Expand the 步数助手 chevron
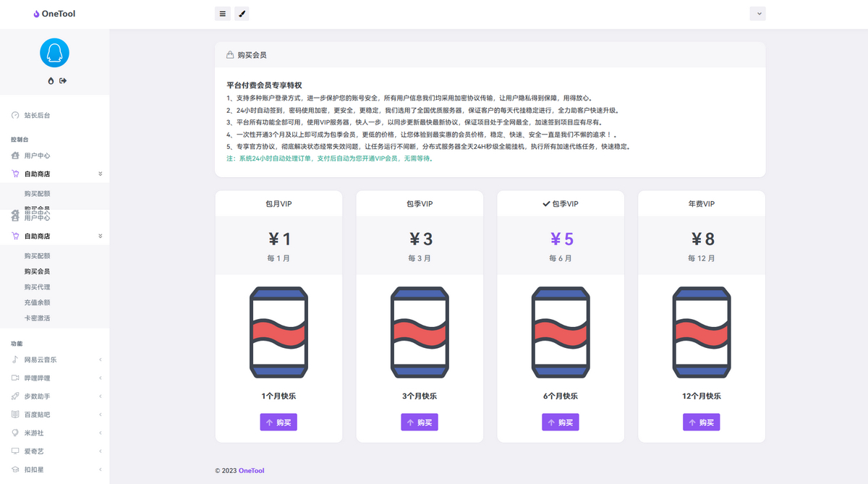 [x=100, y=396]
